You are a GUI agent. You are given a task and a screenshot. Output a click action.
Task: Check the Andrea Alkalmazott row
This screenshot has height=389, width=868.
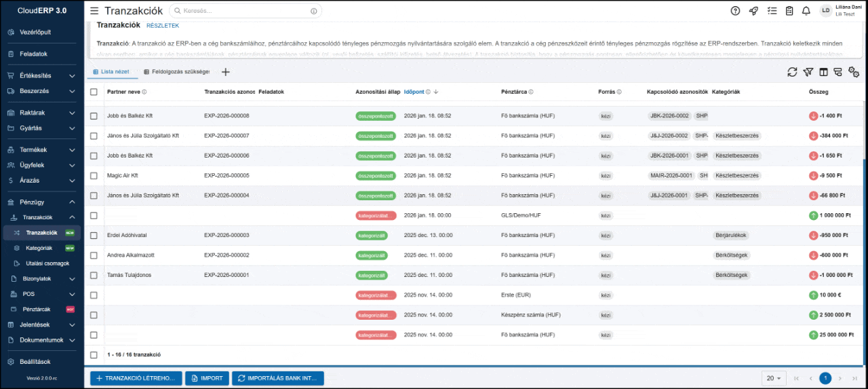pos(94,255)
